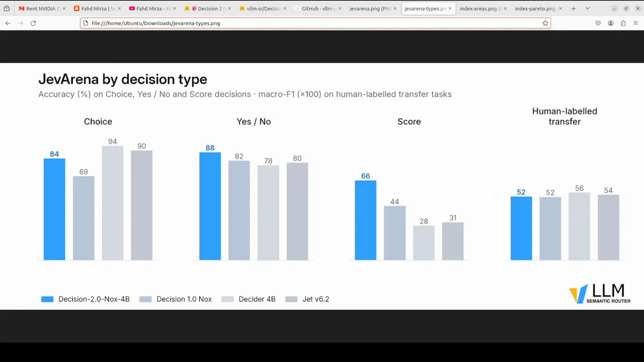The width and height of the screenshot is (644, 362).
Task: Go back to the previous page
Action: point(8,23)
